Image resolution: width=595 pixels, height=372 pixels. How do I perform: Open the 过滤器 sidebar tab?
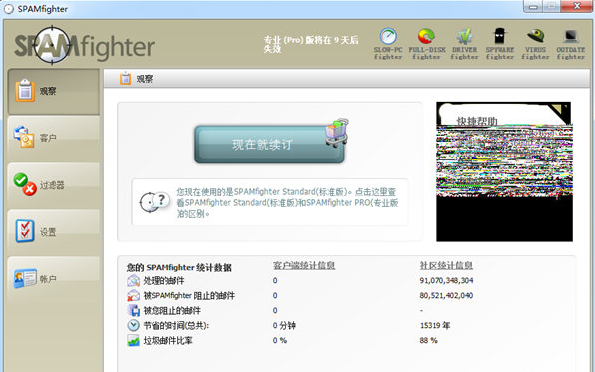(54, 185)
